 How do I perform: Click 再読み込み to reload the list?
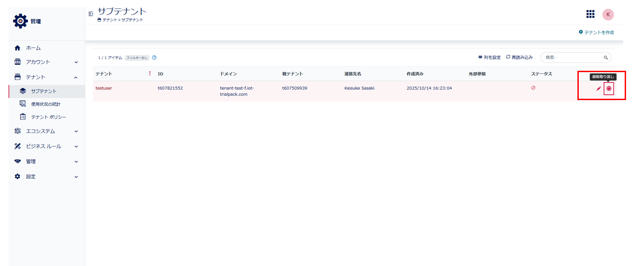[x=519, y=58]
